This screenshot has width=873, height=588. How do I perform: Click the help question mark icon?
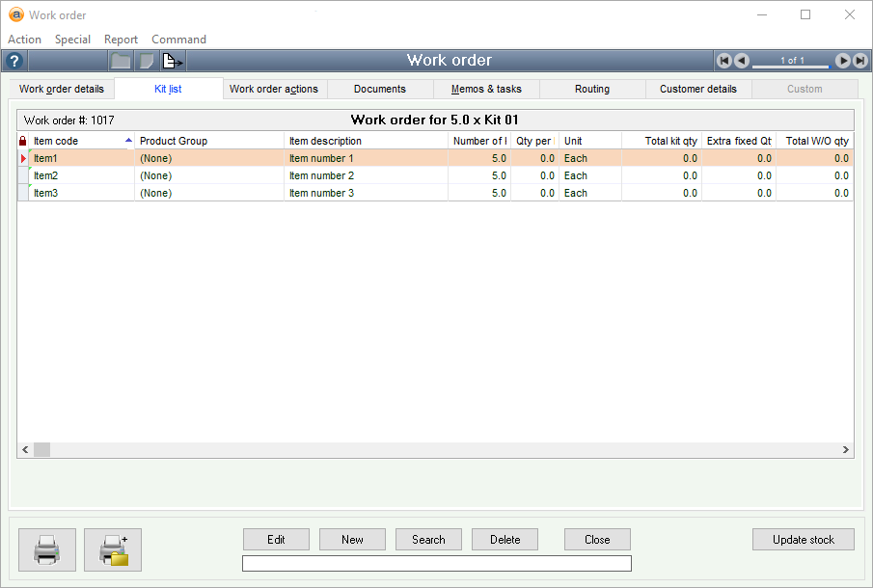tap(14, 61)
